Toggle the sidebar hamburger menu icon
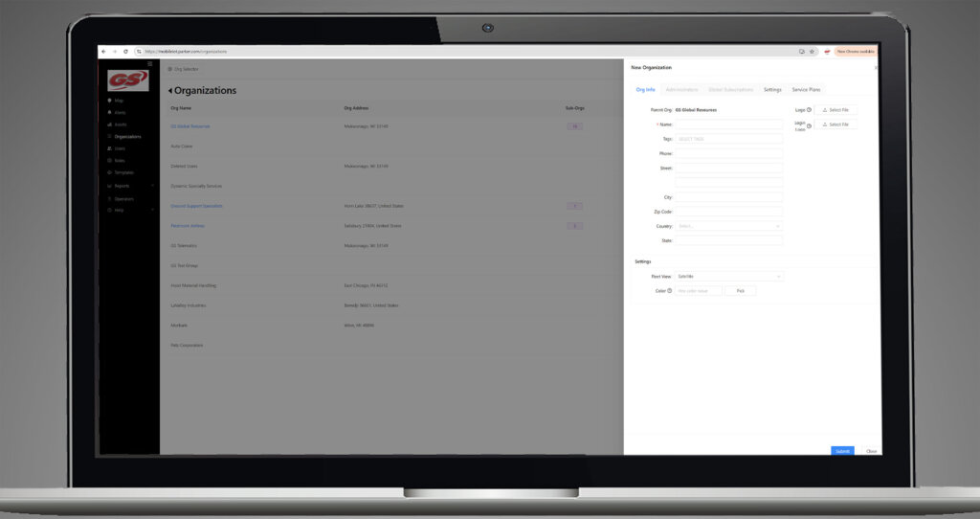980x519 pixels. tap(149, 64)
